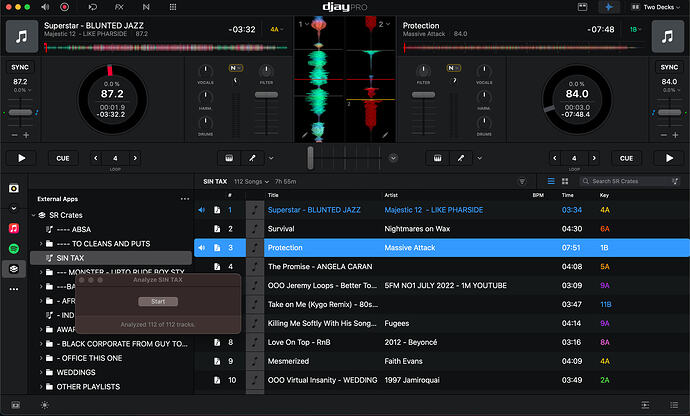Open deck 1 key 4A dropdown
This screenshot has height=416, width=690.
[276, 29]
